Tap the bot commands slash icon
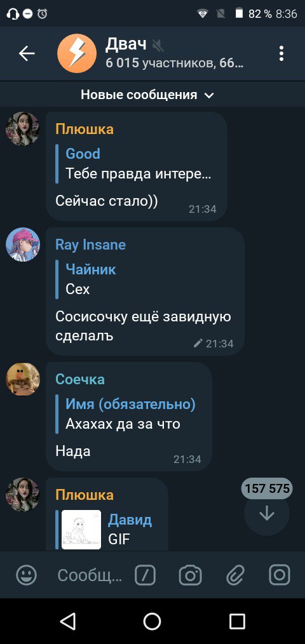Screen dimensions: 305x644 [x=145, y=575]
